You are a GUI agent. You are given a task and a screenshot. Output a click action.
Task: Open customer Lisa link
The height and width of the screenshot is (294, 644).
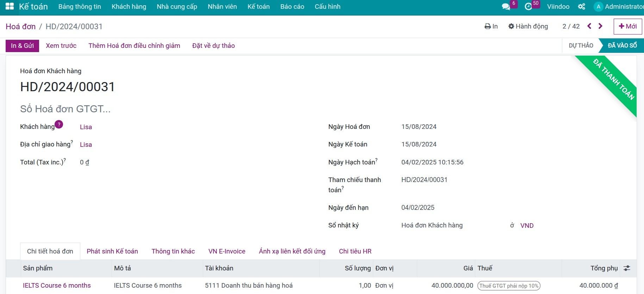pyautogui.click(x=86, y=127)
